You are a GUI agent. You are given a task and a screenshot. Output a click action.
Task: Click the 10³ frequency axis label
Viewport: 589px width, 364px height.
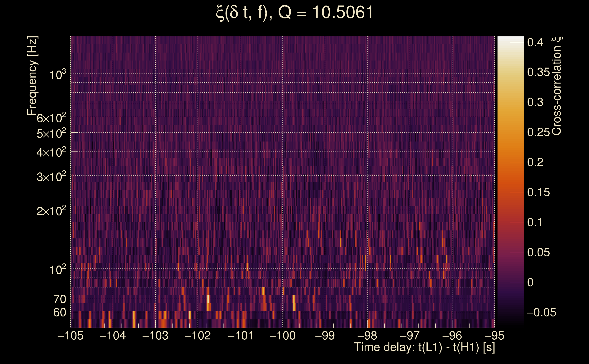[57, 75]
